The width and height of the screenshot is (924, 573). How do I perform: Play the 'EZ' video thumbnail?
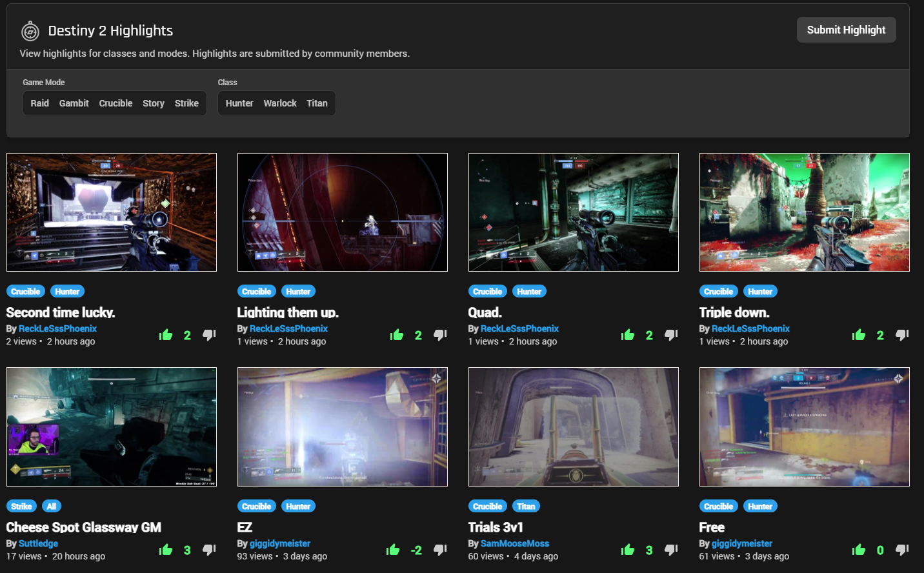343,427
